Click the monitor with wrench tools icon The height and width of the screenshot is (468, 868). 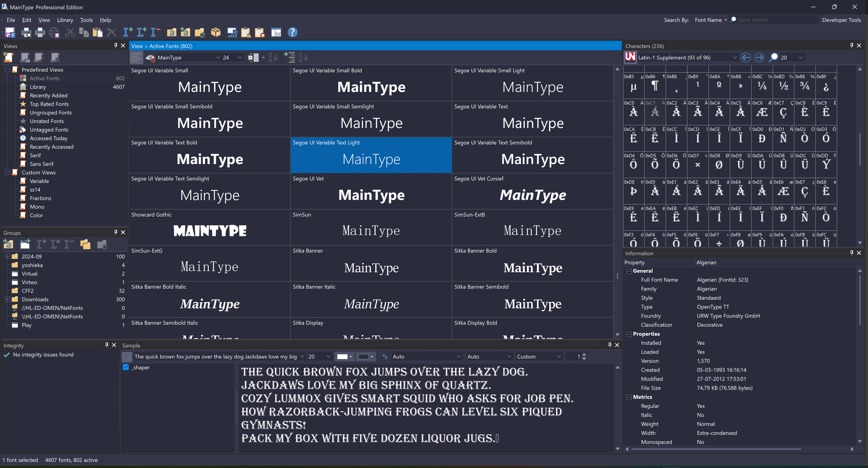click(x=232, y=32)
